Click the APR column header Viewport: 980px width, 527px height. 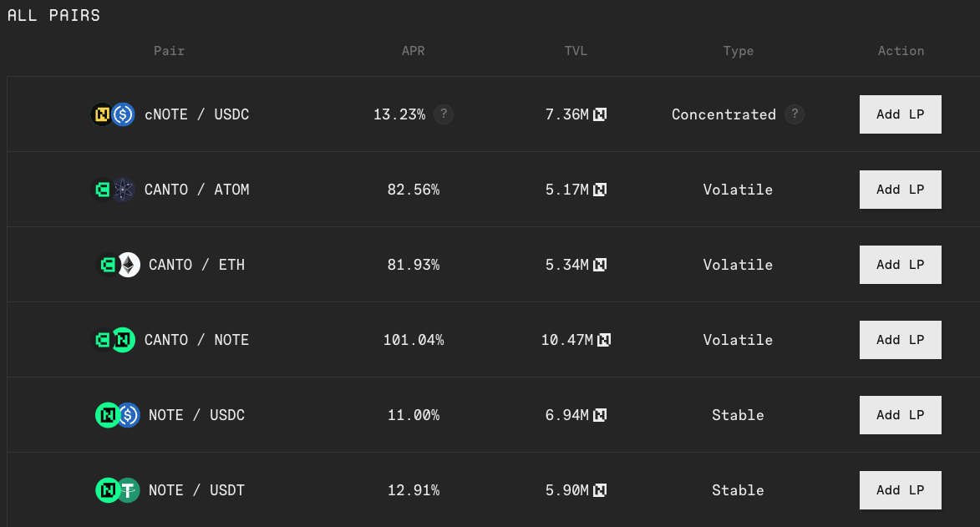(x=413, y=51)
